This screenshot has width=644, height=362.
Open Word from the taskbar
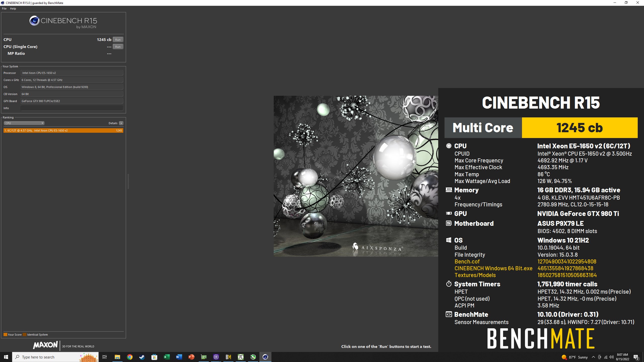point(179,357)
